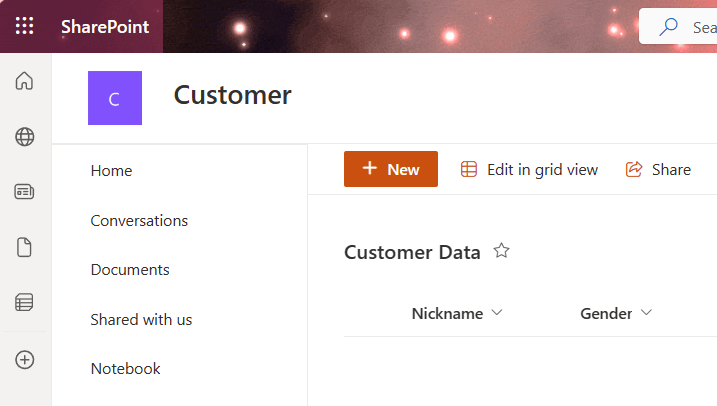The height and width of the screenshot is (406, 717).
Task: Click the Share button in command bar
Action: tap(658, 169)
